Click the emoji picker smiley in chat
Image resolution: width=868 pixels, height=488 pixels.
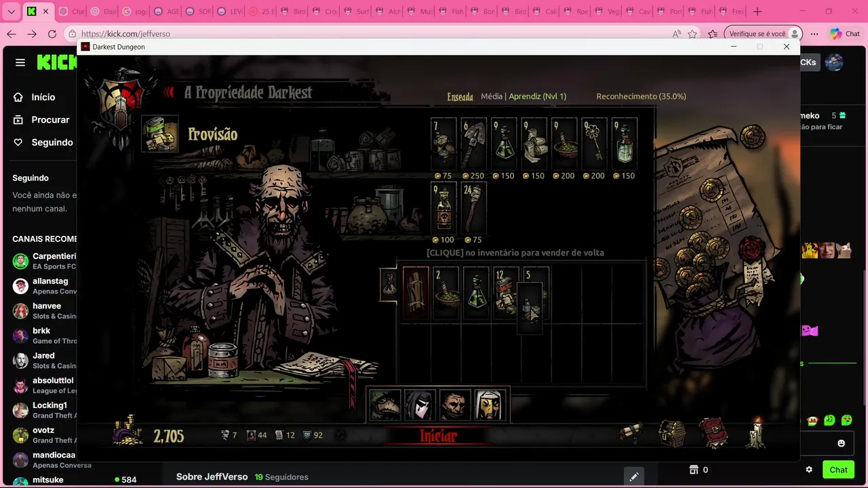841,443
